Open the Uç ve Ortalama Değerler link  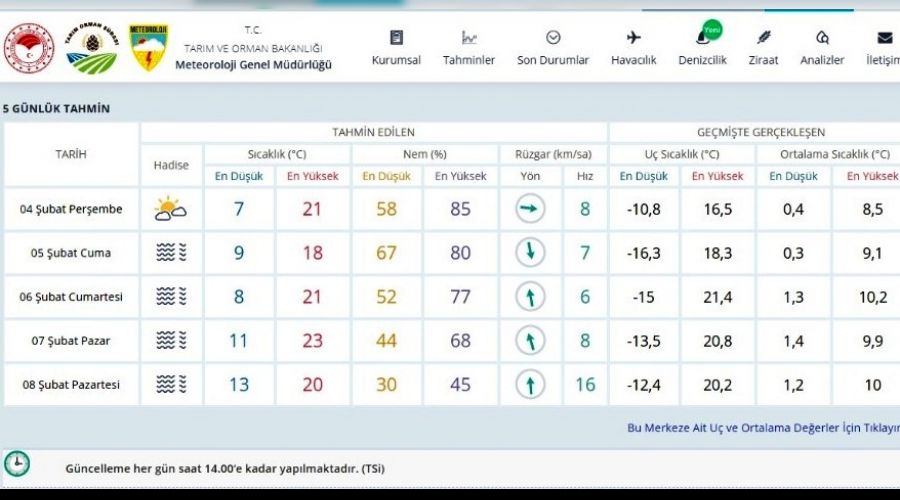[762, 428]
